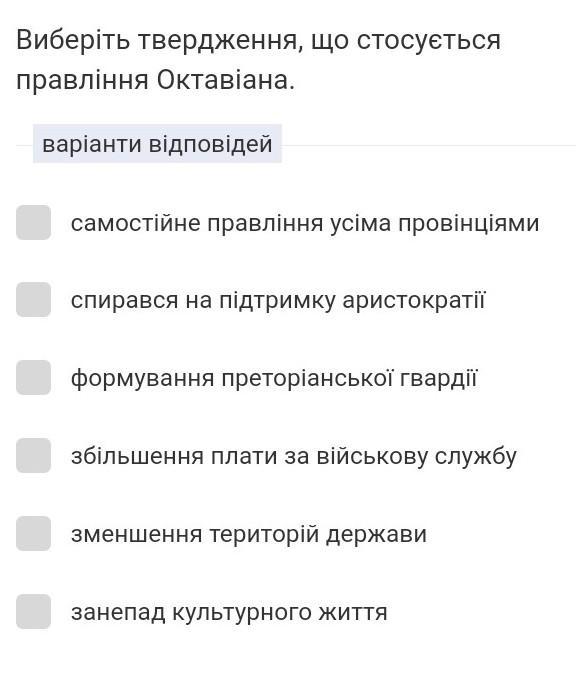The height and width of the screenshot is (674, 576).
Task: Mark the 'зменшення територій держави' checkbox
Action: tap(34, 533)
